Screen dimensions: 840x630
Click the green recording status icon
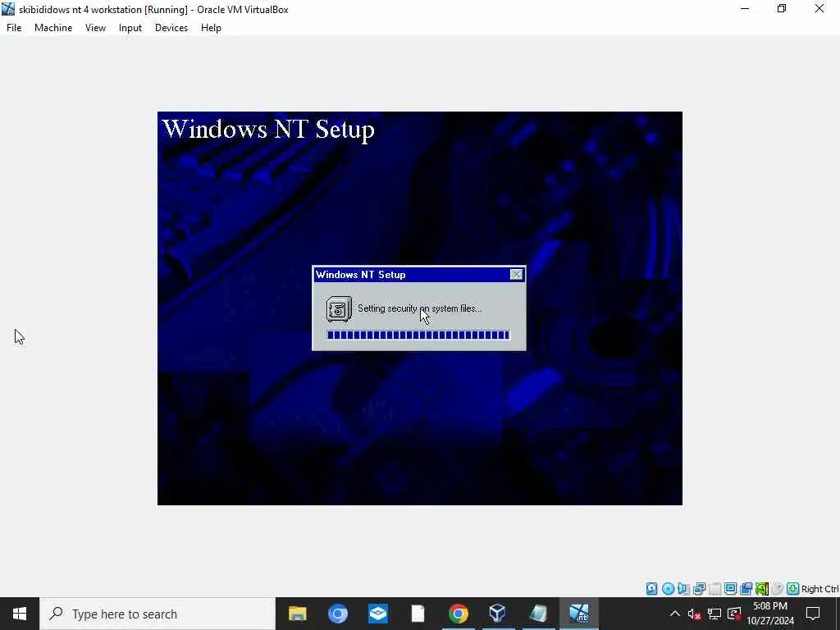(x=762, y=589)
